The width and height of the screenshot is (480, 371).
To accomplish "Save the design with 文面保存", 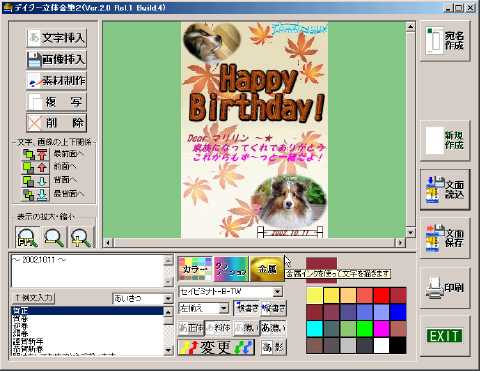I will click(445, 238).
